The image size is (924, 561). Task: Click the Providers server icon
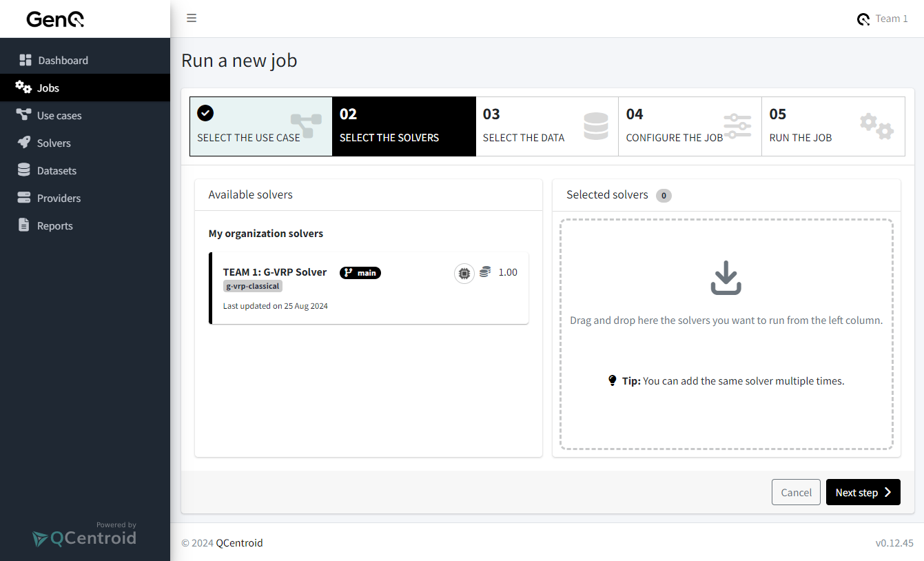[x=24, y=198]
